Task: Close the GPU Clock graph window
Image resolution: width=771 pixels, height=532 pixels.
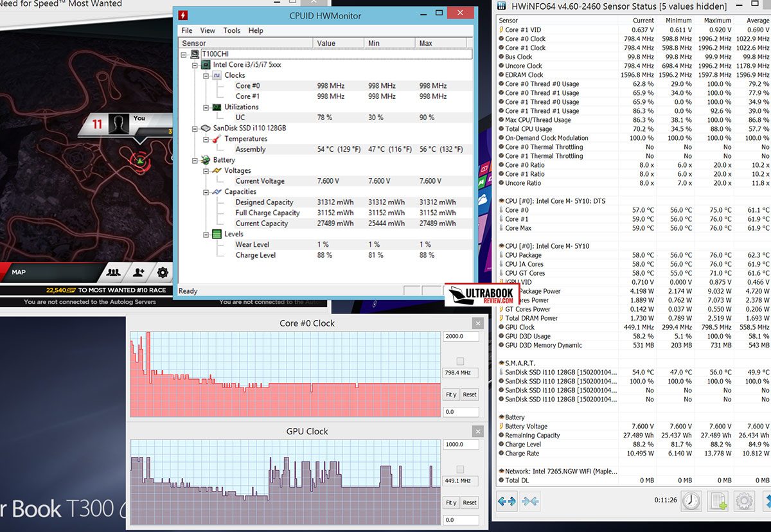Action: tap(477, 431)
